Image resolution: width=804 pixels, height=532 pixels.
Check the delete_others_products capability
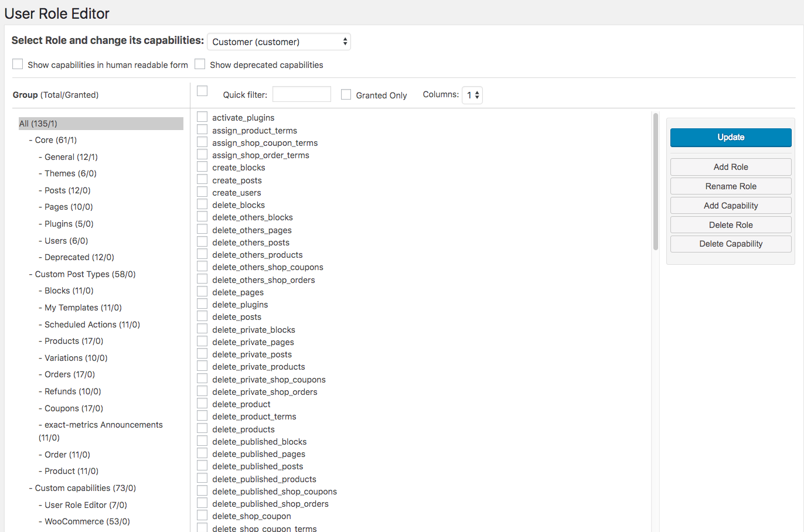coord(202,254)
